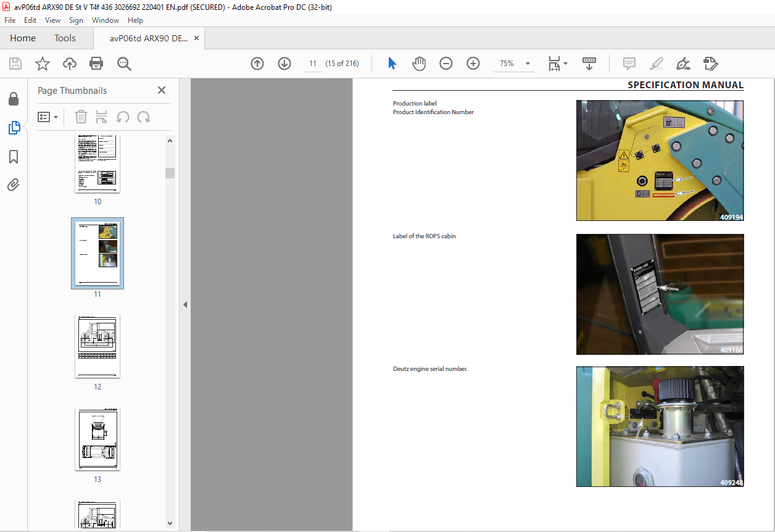Rotate page clockwise icon
The width and height of the screenshot is (775, 532).
click(144, 117)
